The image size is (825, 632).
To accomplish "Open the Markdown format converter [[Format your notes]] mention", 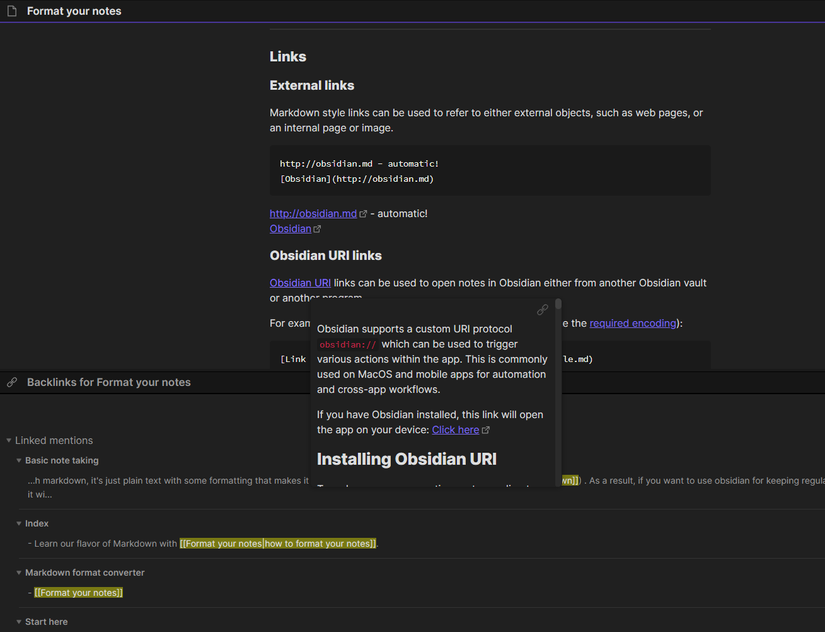I will [x=78, y=593].
